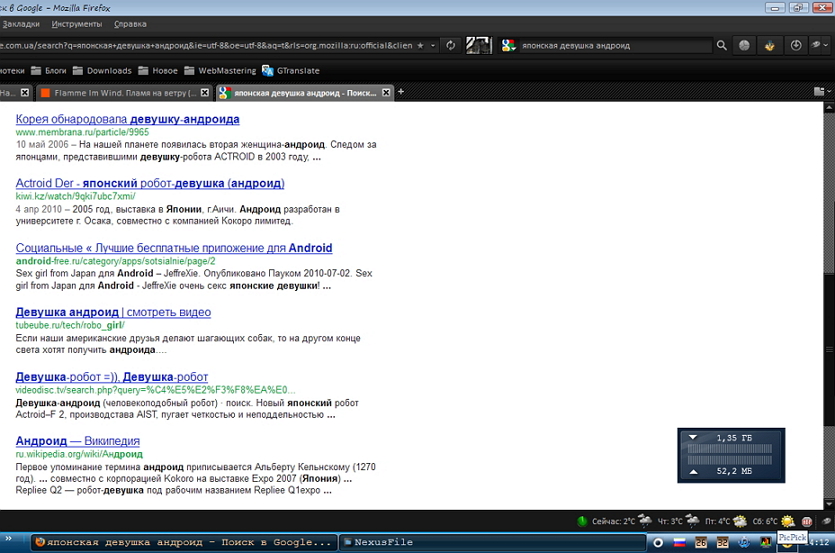The height and width of the screenshot is (553, 835).
Task: Click the Russian flag language indicator
Action: pos(680,543)
